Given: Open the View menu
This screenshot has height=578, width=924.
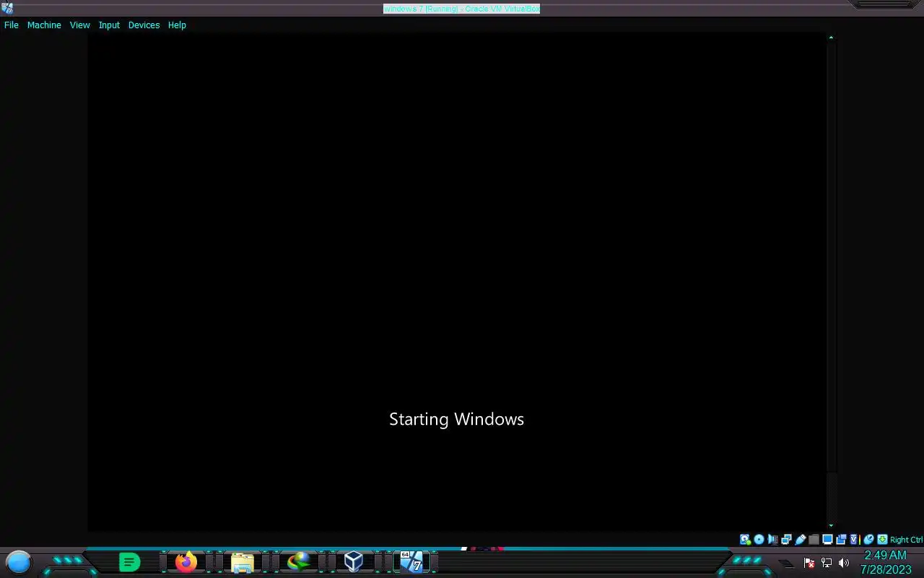Looking at the screenshot, I should click(x=79, y=25).
